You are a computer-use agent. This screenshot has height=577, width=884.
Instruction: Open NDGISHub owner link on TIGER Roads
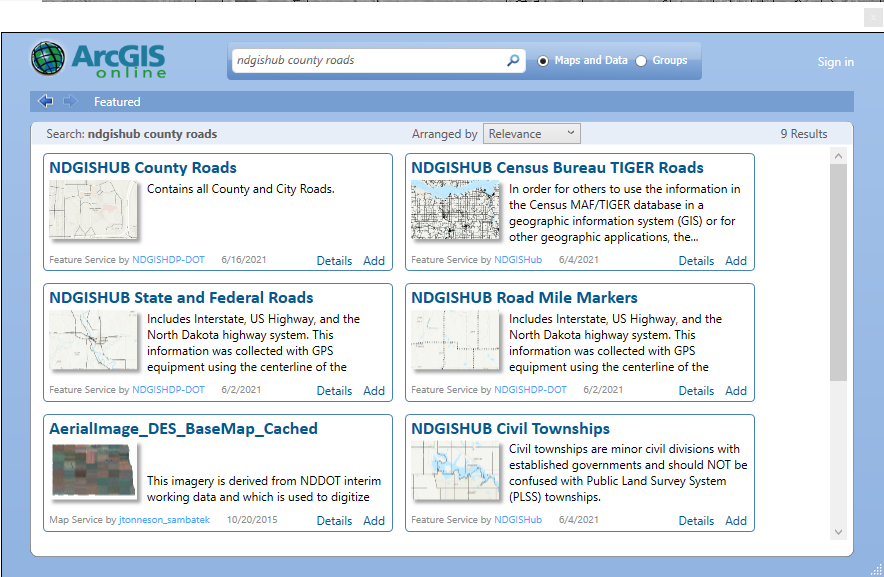pos(518,259)
